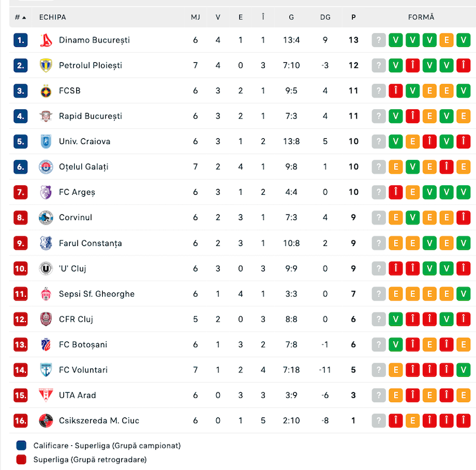This screenshot has width=476, height=470.
Task: Click the blue Calificare legend swatch
Action: [x=21, y=445]
